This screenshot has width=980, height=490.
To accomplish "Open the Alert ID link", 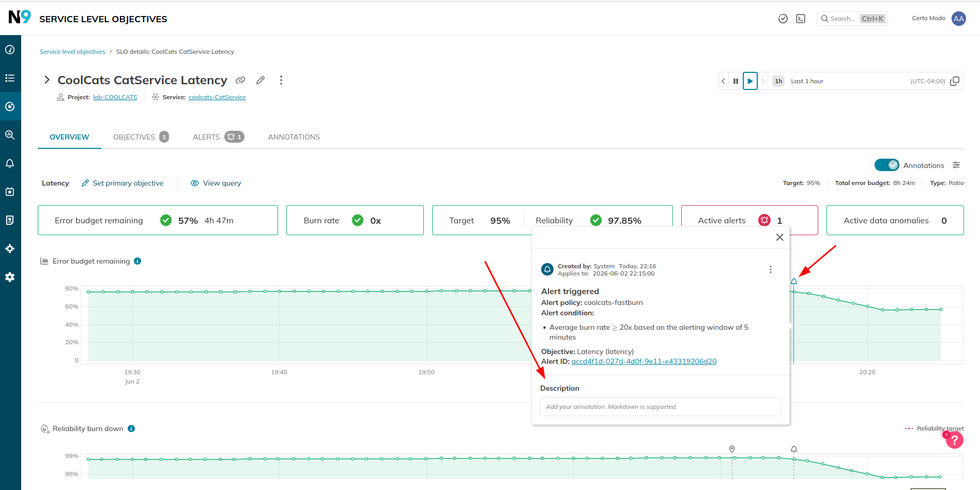I will tap(644, 361).
